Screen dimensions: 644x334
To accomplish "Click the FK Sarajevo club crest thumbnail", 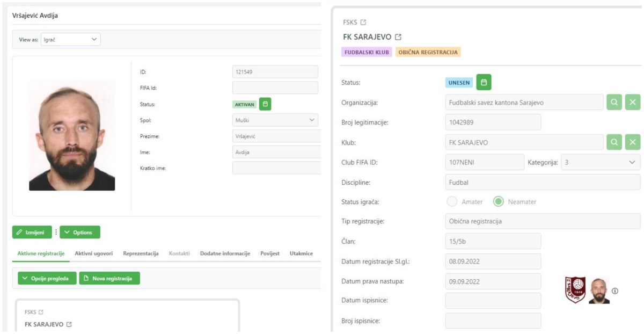I will [x=575, y=291].
